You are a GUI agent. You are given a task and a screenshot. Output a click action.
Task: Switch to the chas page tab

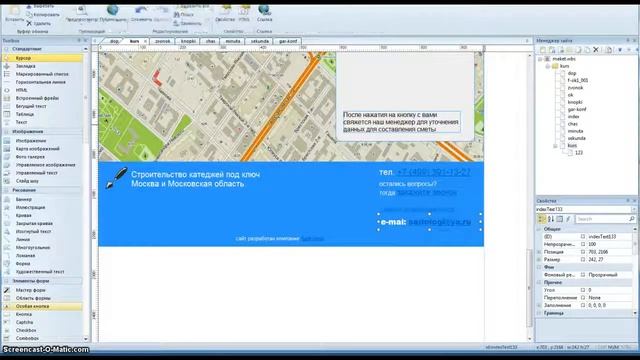point(211,41)
